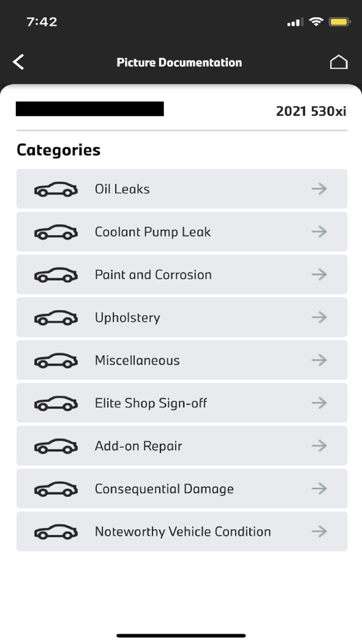Tap the back arrow in header
The height and width of the screenshot is (644, 362).
[19, 62]
